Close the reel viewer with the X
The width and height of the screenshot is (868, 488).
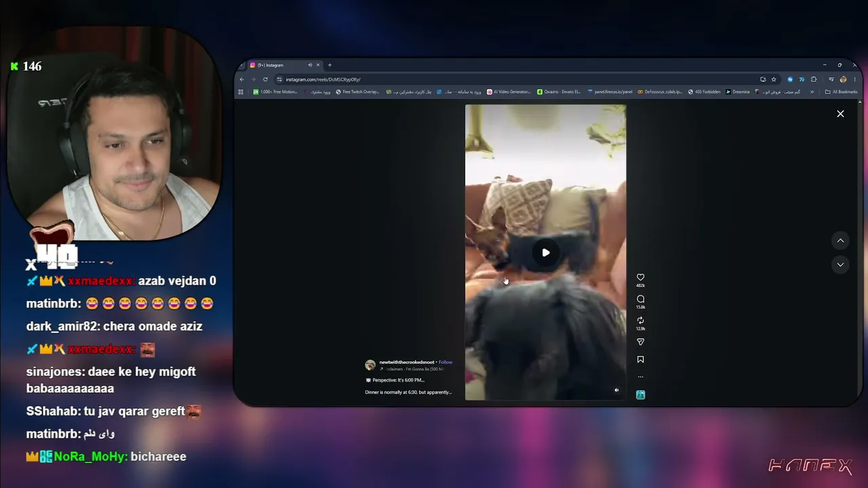840,114
